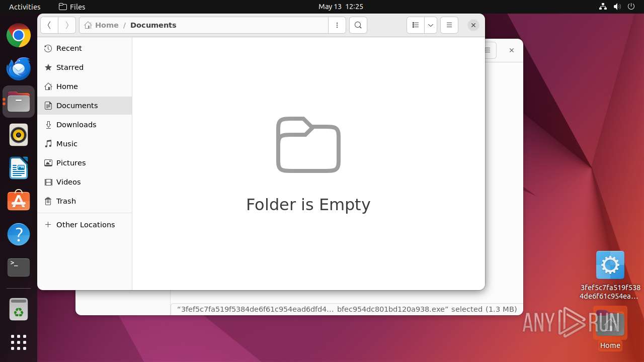Select Documents in the path bar
Image resolution: width=644 pixels, height=362 pixels.
pyautogui.click(x=153, y=25)
